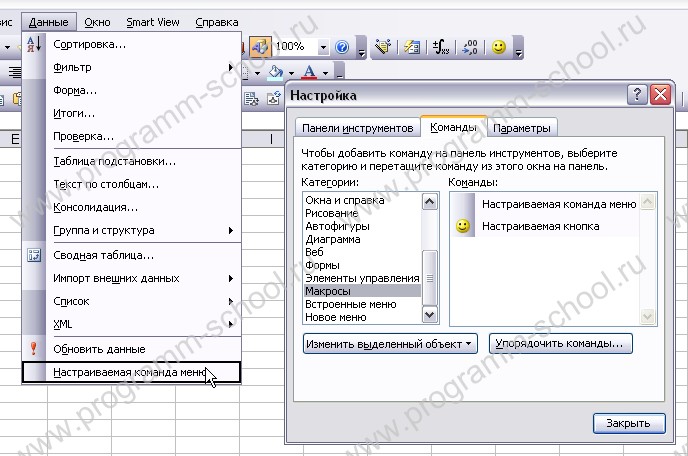Click the blue Help question mark toolbar icon
Viewport: 688px width, 456px height.
343,47
